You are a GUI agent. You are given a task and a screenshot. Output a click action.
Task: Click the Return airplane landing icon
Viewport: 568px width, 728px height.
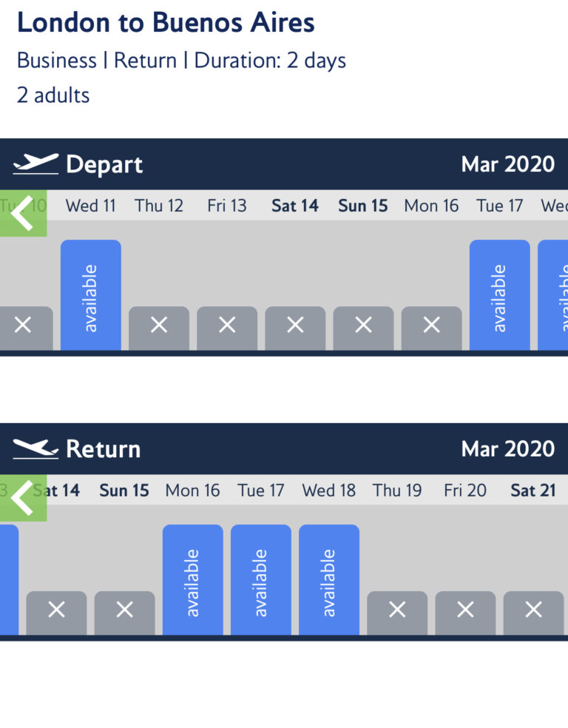(35, 447)
